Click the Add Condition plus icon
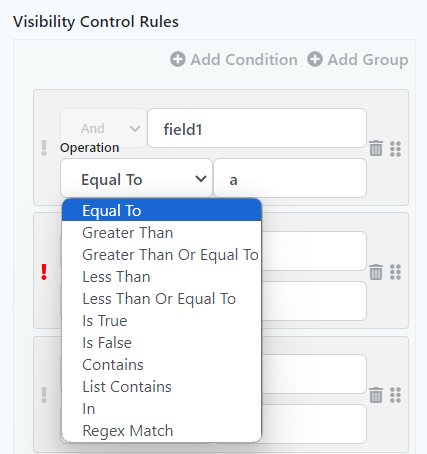 [178, 60]
